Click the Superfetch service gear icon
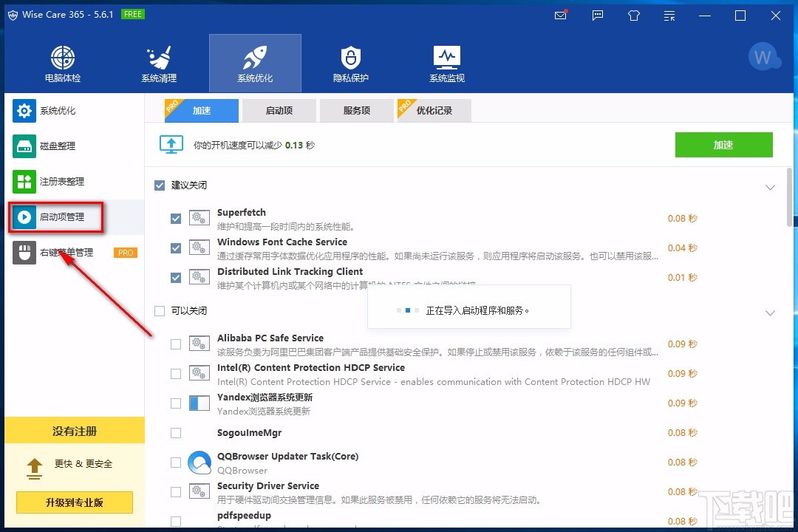 pos(199,218)
